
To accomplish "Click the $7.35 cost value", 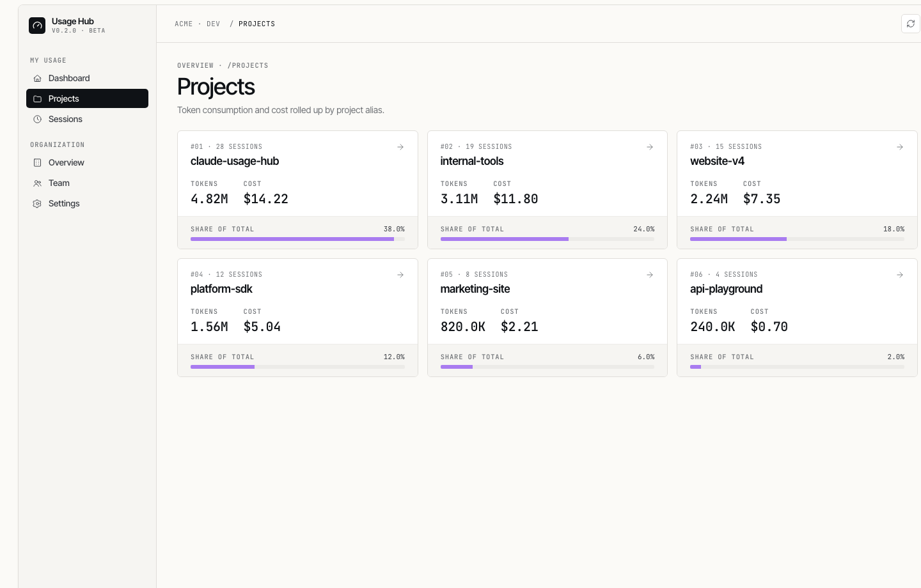I will pyautogui.click(x=762, y=199).
